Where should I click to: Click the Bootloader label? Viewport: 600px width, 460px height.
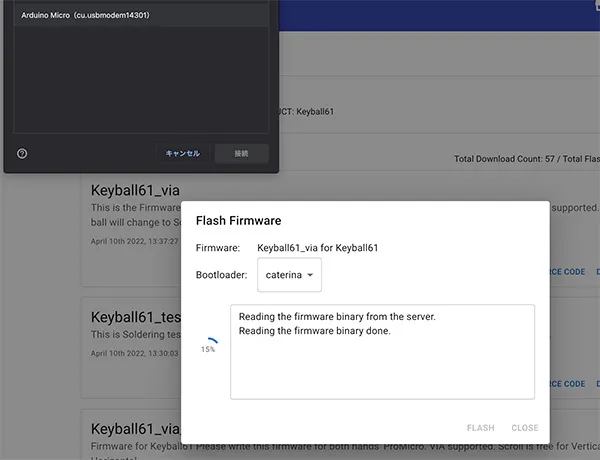[x=221, y=274]
